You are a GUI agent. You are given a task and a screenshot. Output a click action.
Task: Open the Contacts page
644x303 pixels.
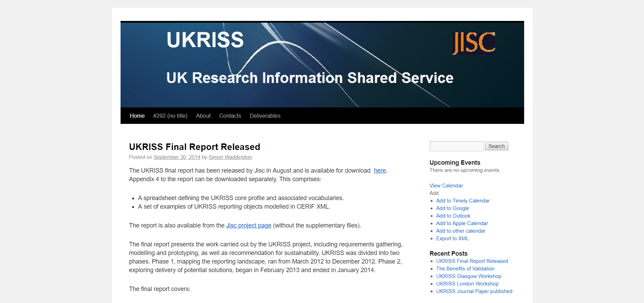coord(230,116)
